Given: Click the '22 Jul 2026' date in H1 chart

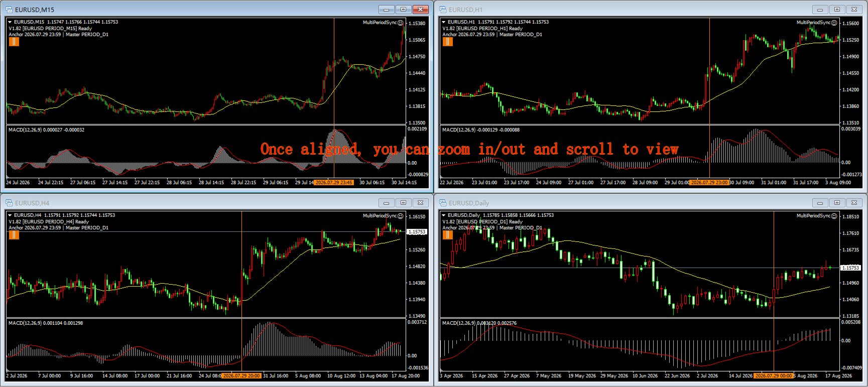Looking at the screenshot, I should click(x=451, y=183).
